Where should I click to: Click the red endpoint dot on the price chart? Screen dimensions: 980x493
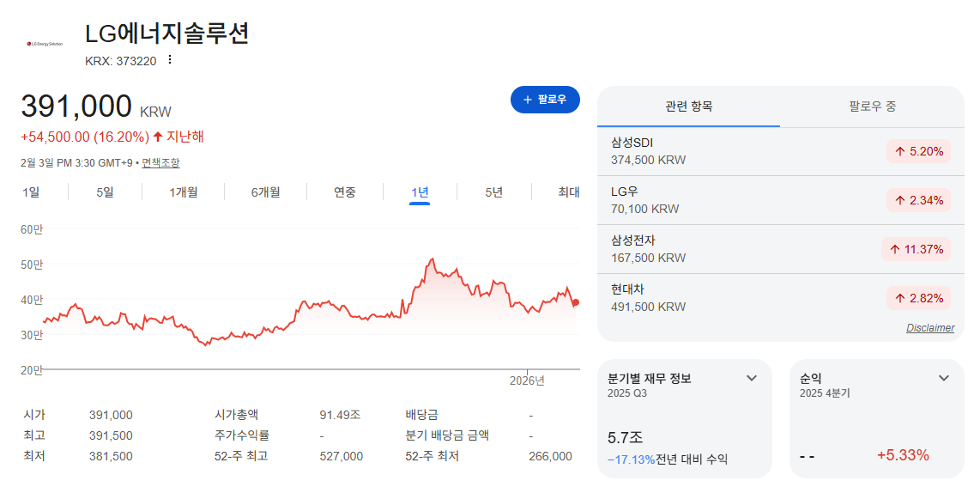pyautogui.click(x=576, y=302)
